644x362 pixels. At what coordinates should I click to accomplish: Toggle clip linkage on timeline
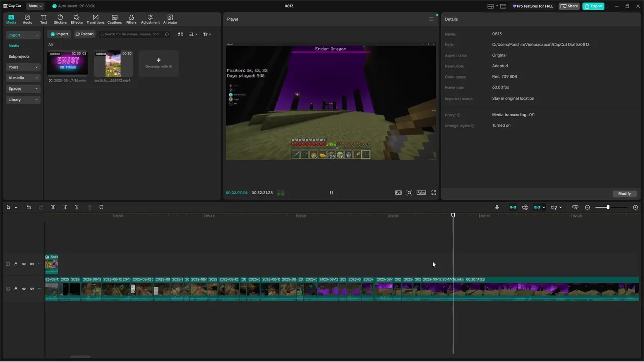pos(537,207)
